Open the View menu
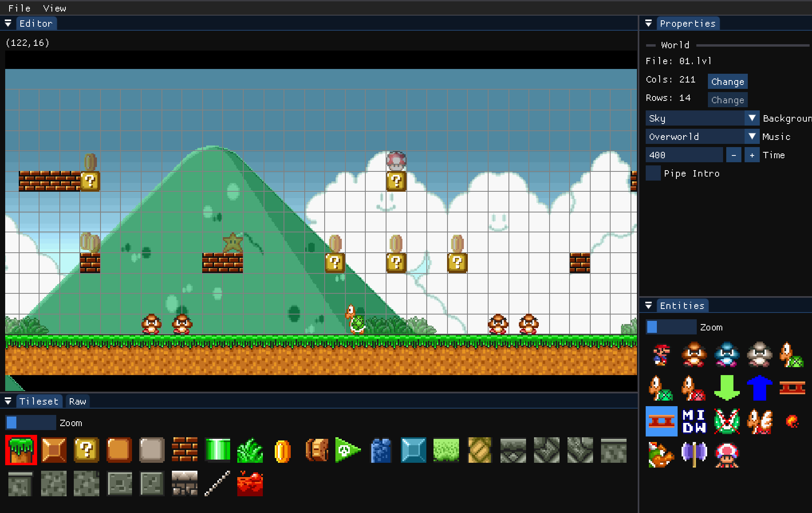 pyautogui.click(x=55, y=8)
